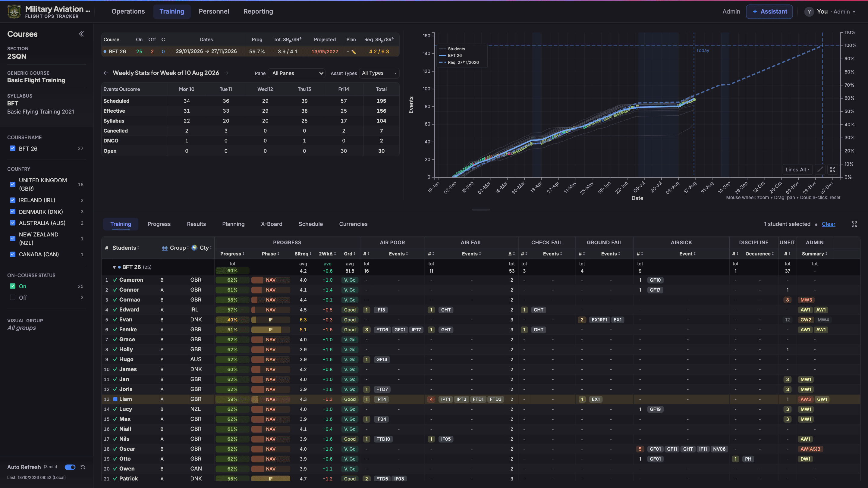Click the diagonal line icon on the chart

[820, 169]
